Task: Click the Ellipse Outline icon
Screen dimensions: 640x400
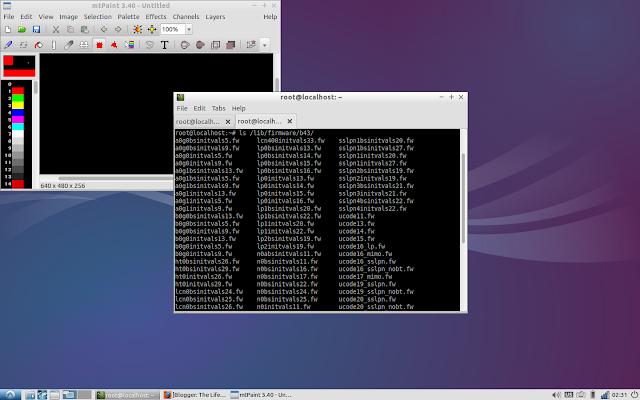Action: pyautogui.click(x=185, y=45)
